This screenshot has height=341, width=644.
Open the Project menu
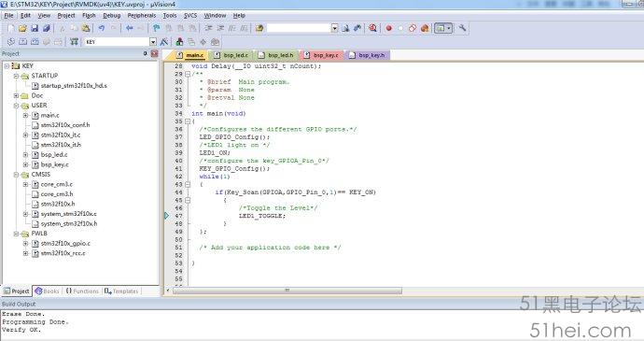pyautogui.click(x=66, y=16)
